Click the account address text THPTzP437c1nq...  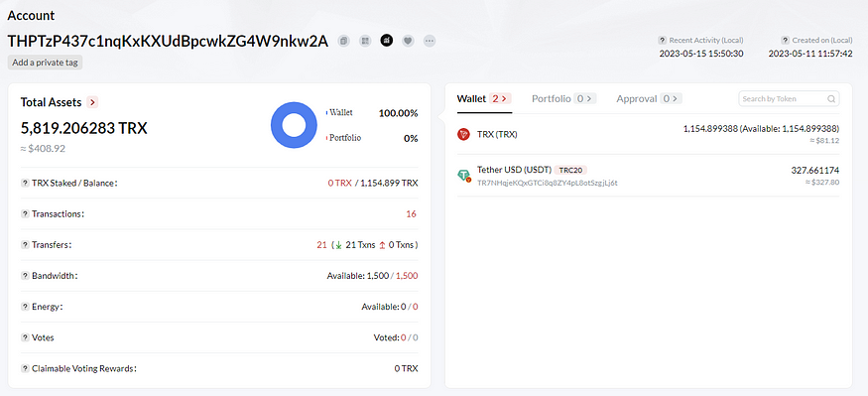pyautogui.click(x=168, y=41)
